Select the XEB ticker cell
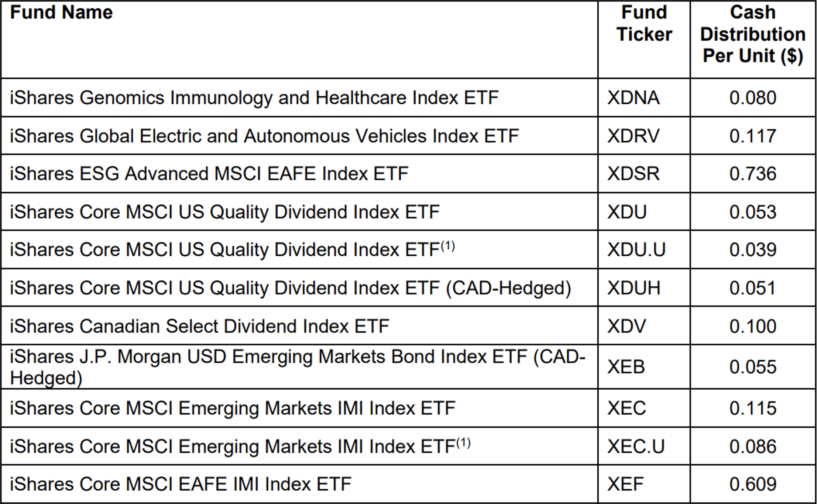The image size is (817, 504). tap(626, 367)
